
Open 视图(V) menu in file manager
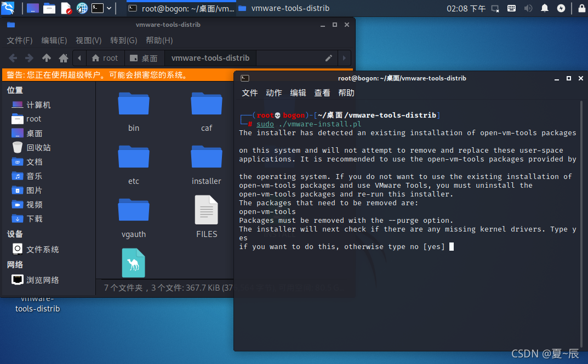[88, 41]
